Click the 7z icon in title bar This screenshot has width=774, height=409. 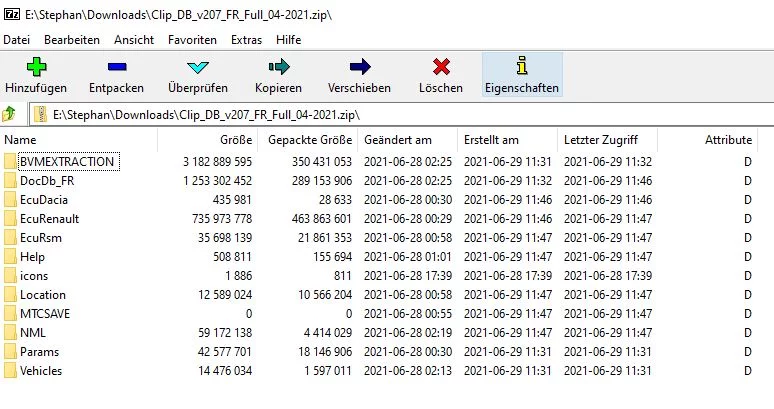[x=10, y=12]
